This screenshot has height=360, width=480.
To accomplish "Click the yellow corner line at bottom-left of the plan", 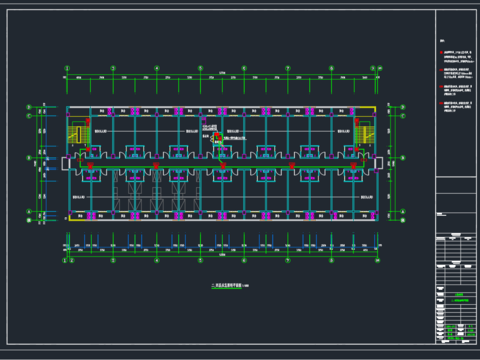I will click(x=75, y=218).
